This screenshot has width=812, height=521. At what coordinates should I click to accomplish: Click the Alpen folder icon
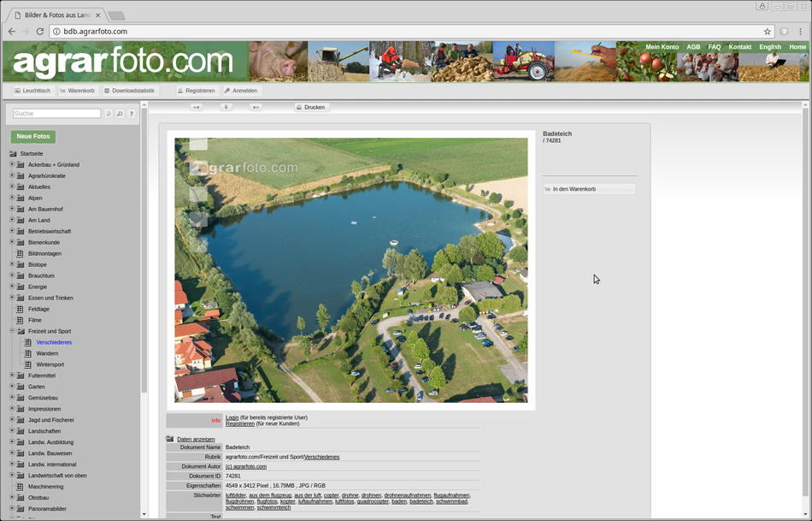[21, 198]
